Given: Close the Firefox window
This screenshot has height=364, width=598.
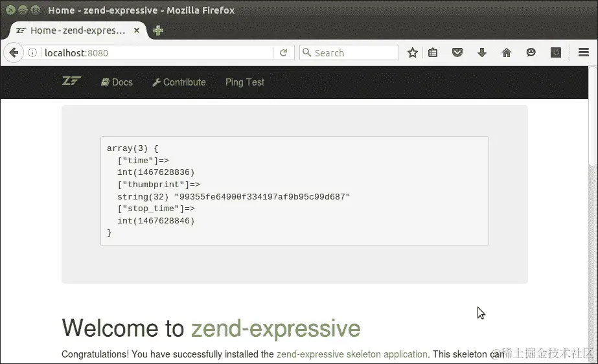Looking at the screenshot, I should click(10, 10).
